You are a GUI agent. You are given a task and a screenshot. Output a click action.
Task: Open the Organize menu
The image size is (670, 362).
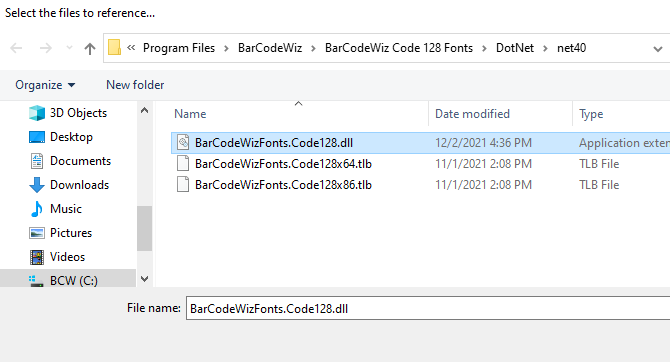(x=45, y=85)
